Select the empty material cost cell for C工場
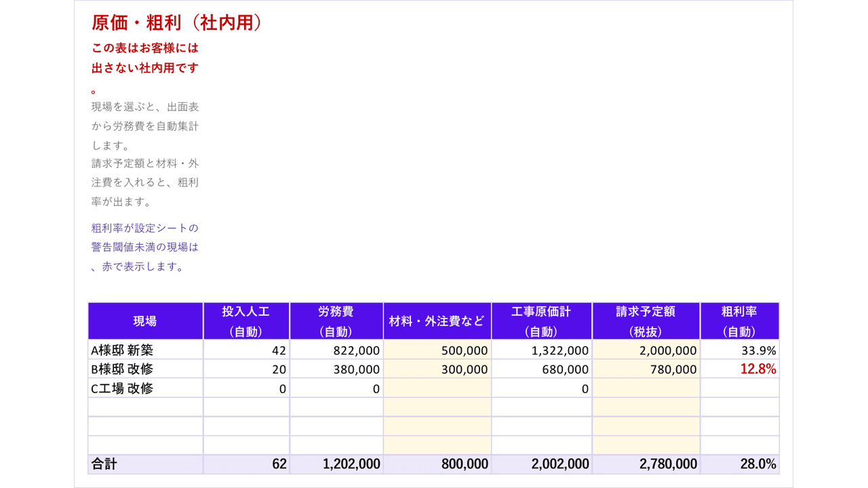This screenshot has height=488, width=868. tap(437, 388)
